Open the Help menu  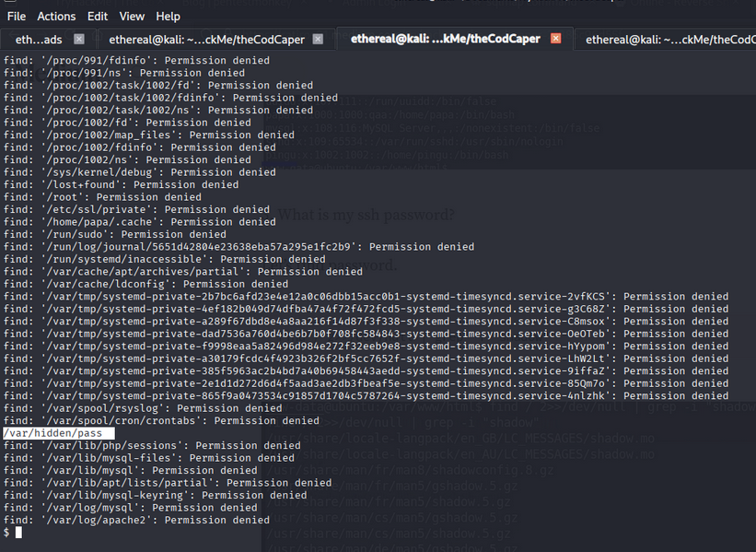pos(168,17)
